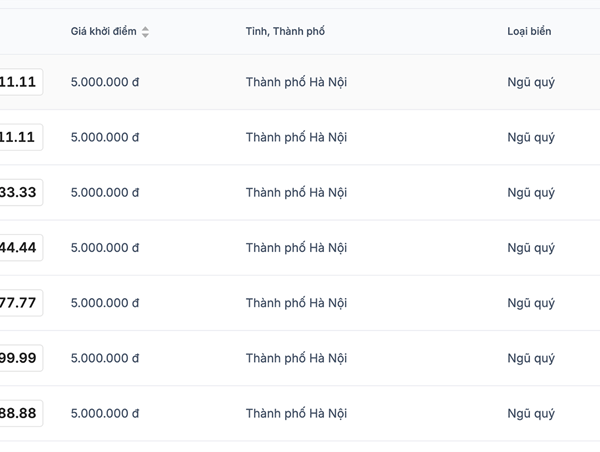Viewport: 600px width, 452px height.
Task: Select the plate badge ending 99.99
Action: pos(20,358)
